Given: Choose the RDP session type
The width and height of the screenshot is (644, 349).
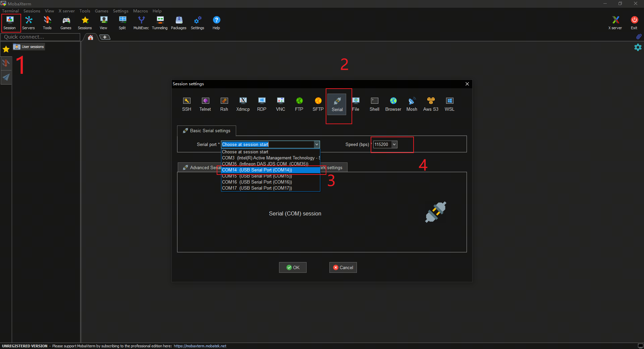Looking at the screenshot, I should point(262,104).
